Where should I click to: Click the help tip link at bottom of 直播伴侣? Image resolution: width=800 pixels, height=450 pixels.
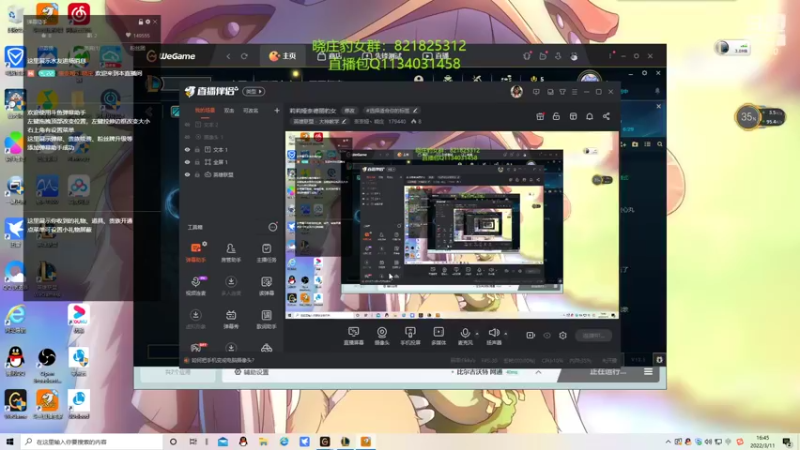click(x=219, y=360)
